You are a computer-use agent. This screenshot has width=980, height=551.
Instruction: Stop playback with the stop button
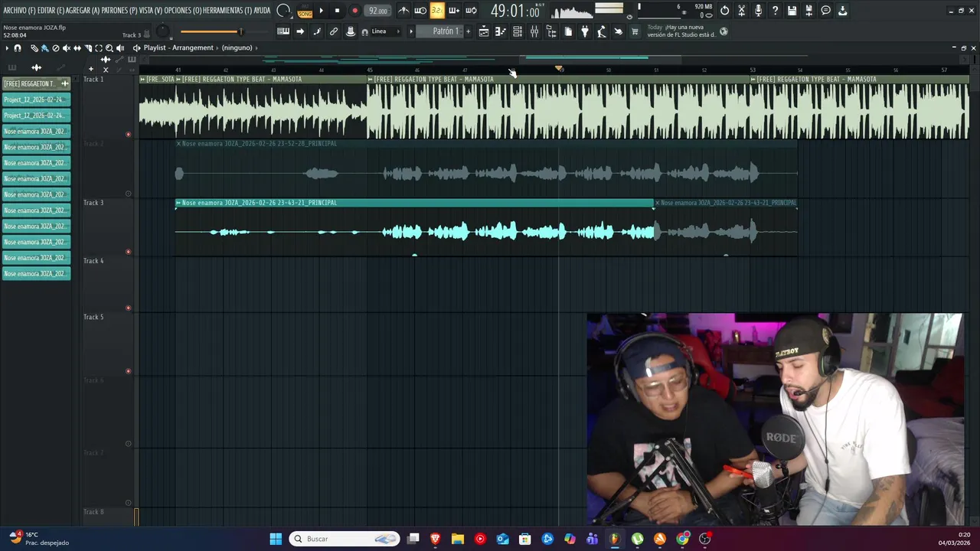click(x=337, y=11)
